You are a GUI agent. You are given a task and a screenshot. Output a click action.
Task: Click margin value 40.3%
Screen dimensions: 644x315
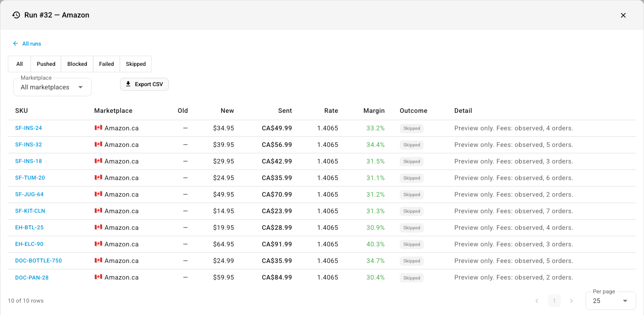click(376, 244)
